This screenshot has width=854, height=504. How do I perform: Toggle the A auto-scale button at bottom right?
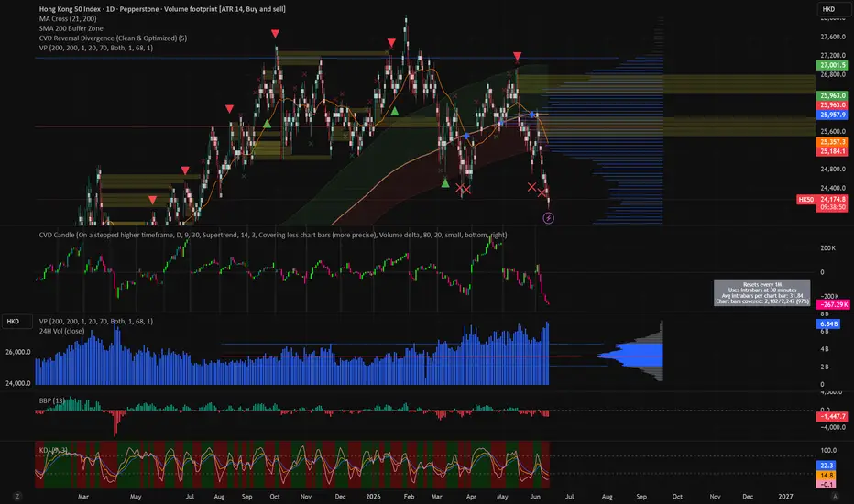coord(835,497)
